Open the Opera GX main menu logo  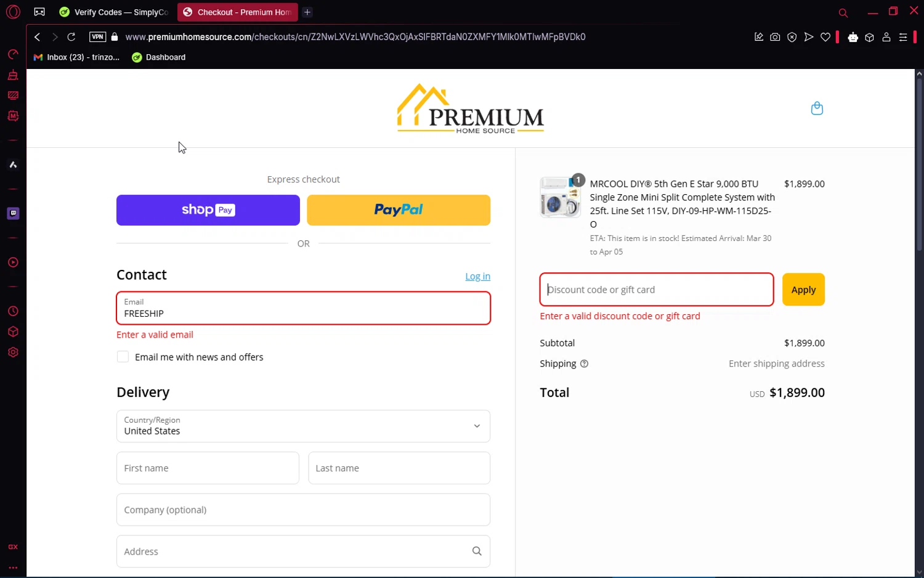(13, 12)
